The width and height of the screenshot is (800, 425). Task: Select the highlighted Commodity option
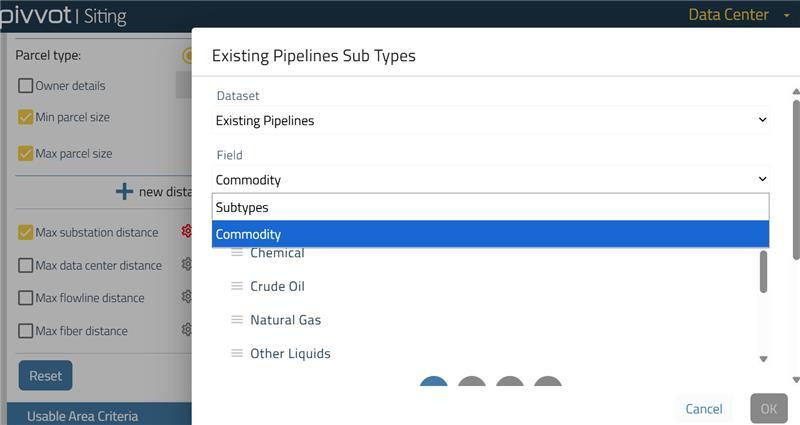(490, 234)
